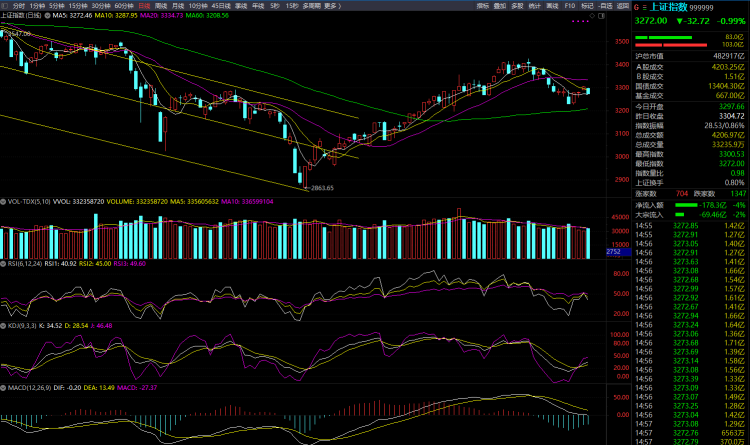Screen dimensions: 750x445
Task: Click the 2863.65 low price marker
Action: [x=320, y=187]
